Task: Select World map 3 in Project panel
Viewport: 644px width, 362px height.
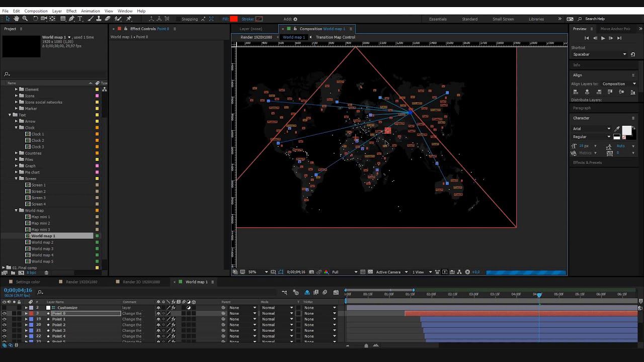Action: pyautogui.click(x=42, y=249)
